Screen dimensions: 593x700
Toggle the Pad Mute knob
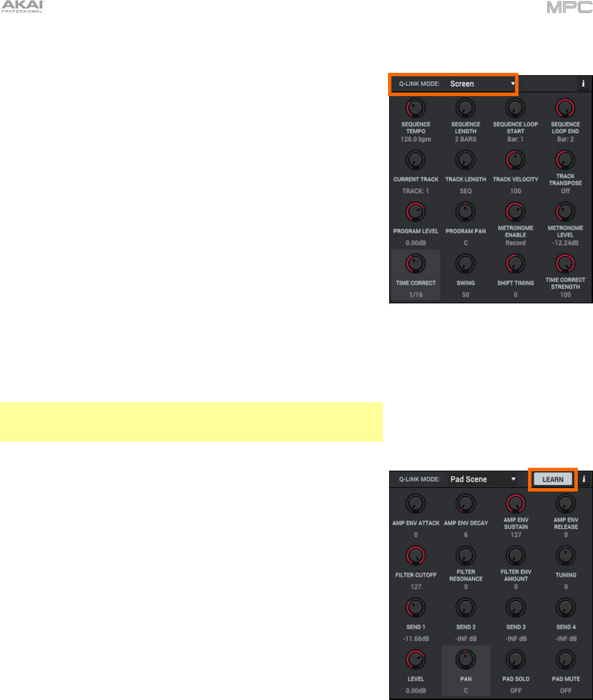point(565,660)
